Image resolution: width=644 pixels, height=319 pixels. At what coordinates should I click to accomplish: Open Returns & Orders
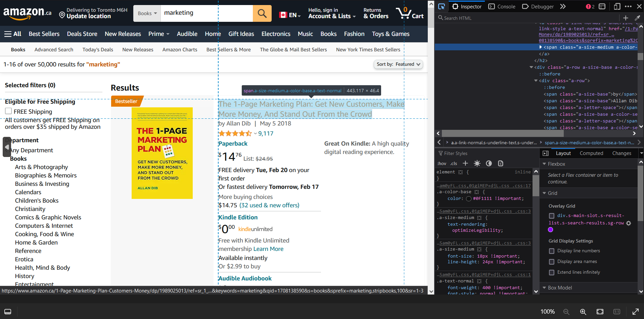(376, 13)
